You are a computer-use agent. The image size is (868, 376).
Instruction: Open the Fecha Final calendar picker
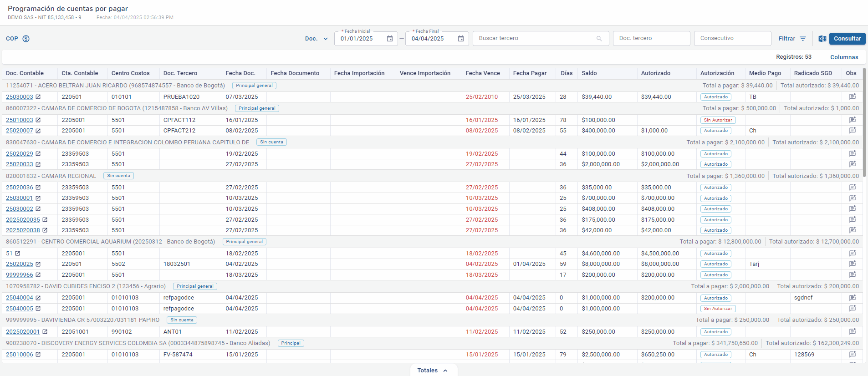point(461,39)
